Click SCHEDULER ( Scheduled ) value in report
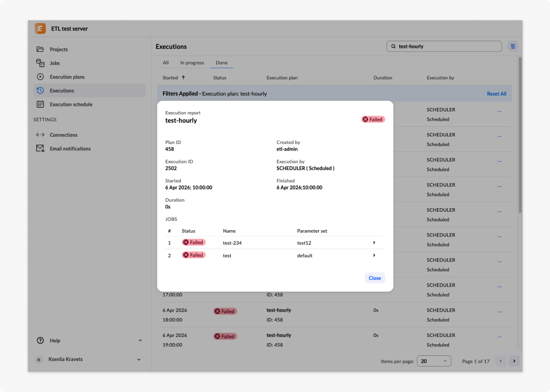This screenshot has width=550, height=392. (306, 169)
